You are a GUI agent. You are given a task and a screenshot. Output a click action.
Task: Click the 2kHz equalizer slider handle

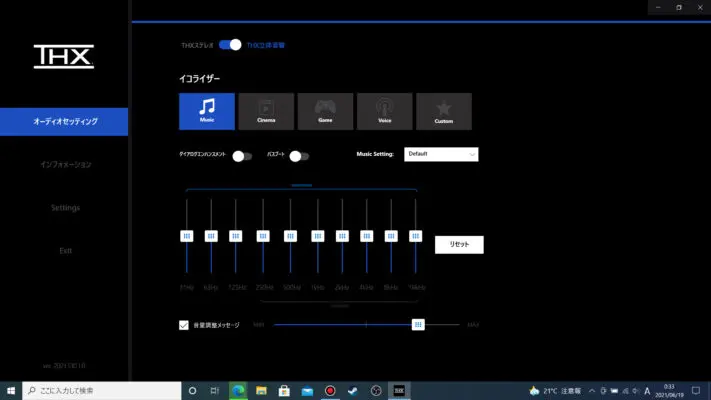coord(342,236)
